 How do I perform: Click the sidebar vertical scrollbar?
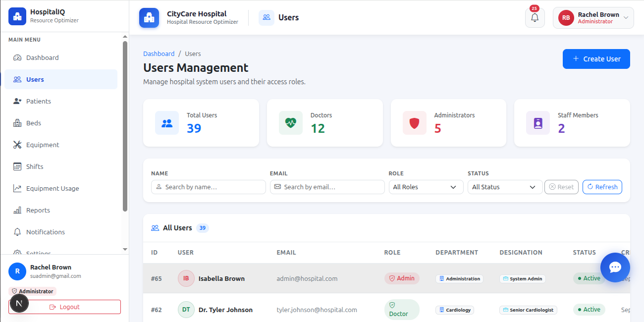[125, 126]
